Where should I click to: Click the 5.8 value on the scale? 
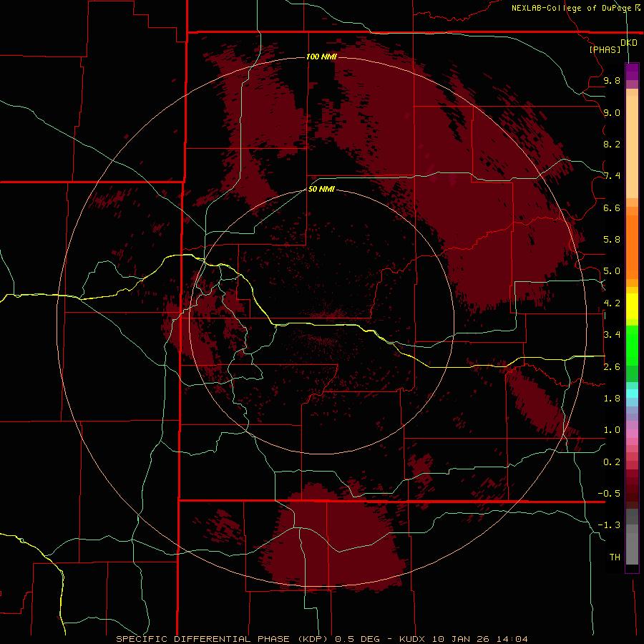click(612, 240)
